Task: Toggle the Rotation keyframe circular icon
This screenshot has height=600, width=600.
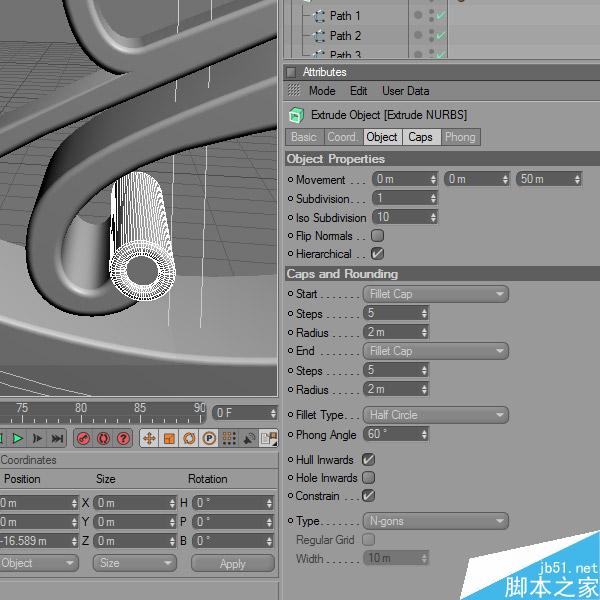Action: point(189,438)
